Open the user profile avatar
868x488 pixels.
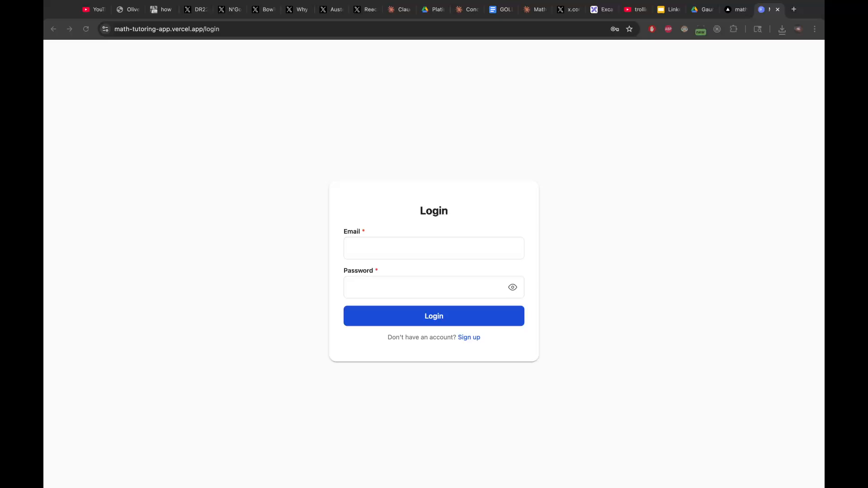coord(798,29)
